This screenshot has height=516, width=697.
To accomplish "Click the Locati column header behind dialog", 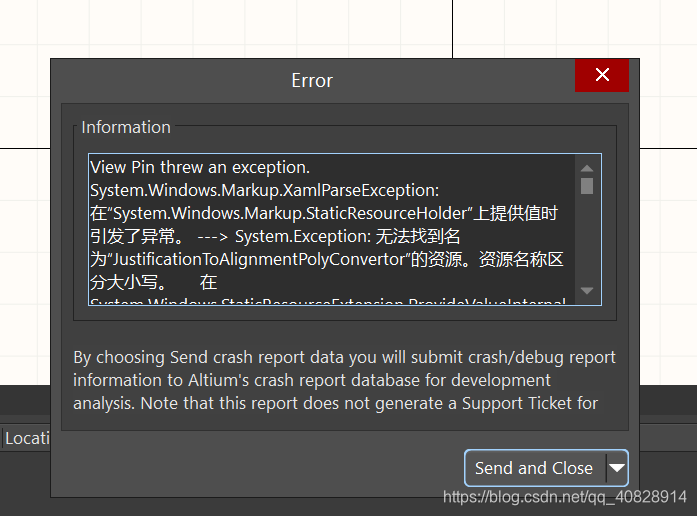I will [28, 439].
